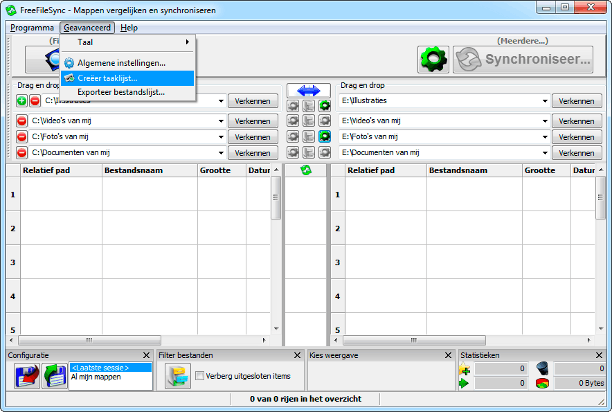Image resolution: width=612 pixels, height=412 pixels.
Task: Click vertical scrollbar of the left file grid
Action: click(x=276, y=250)
